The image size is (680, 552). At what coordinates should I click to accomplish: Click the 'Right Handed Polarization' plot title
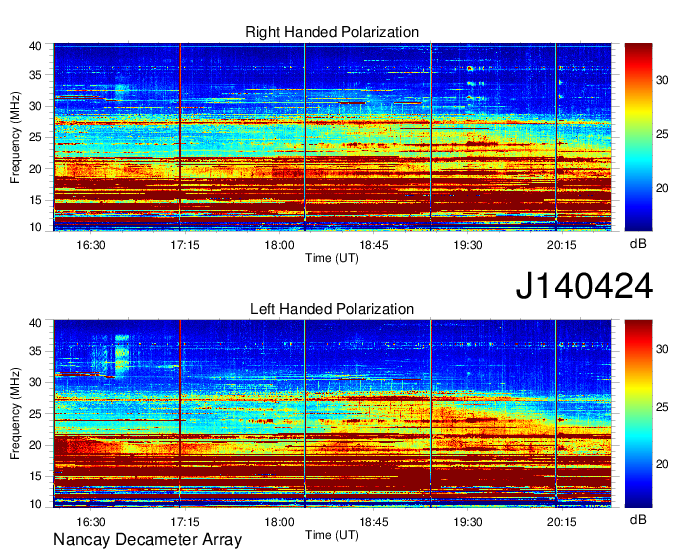click(332, 32)
